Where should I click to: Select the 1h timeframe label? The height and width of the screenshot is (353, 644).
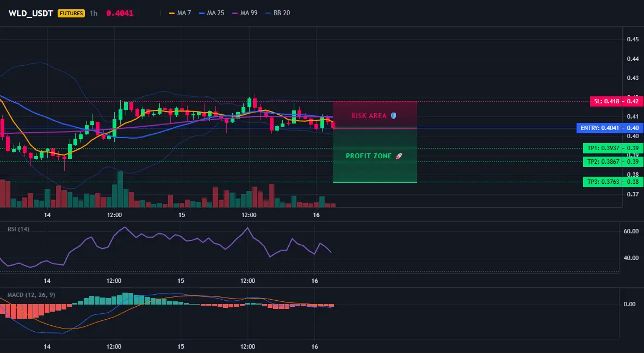(x=94, y=13)
